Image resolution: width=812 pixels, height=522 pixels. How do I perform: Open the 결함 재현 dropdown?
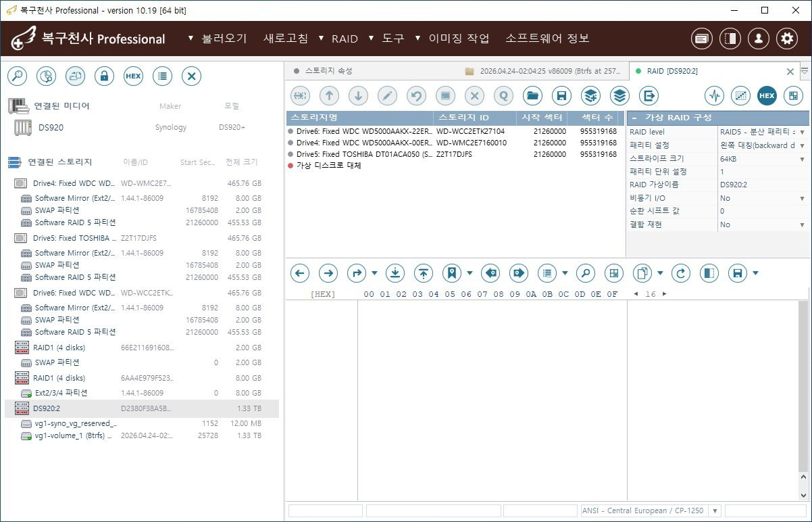coord(803,224)
